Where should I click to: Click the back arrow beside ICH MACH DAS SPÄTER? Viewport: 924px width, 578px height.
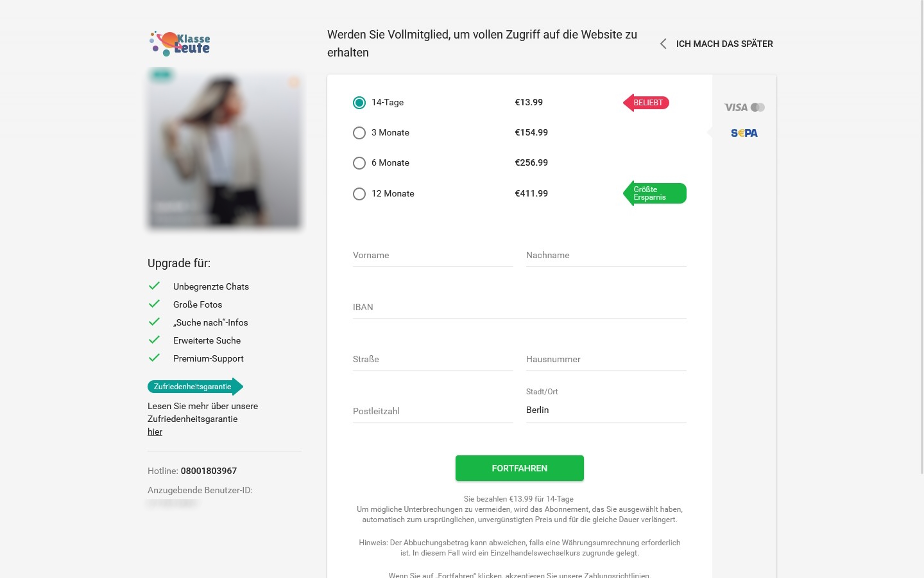coord(663,44)
